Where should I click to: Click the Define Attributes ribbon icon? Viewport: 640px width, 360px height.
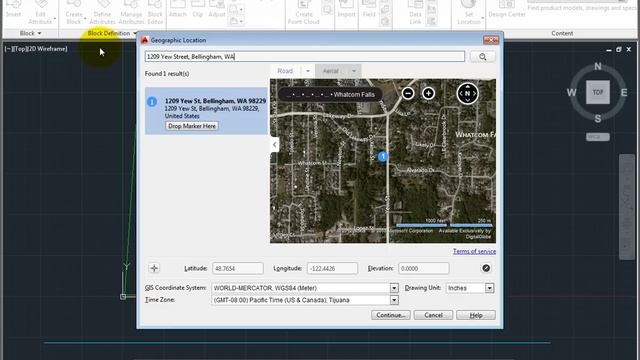[x=102, y=12]
